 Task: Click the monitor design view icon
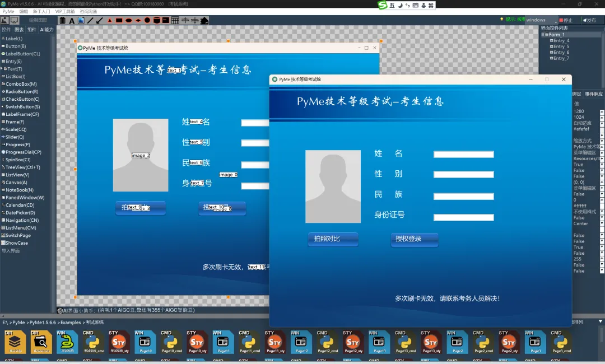(x=14, y=20)
